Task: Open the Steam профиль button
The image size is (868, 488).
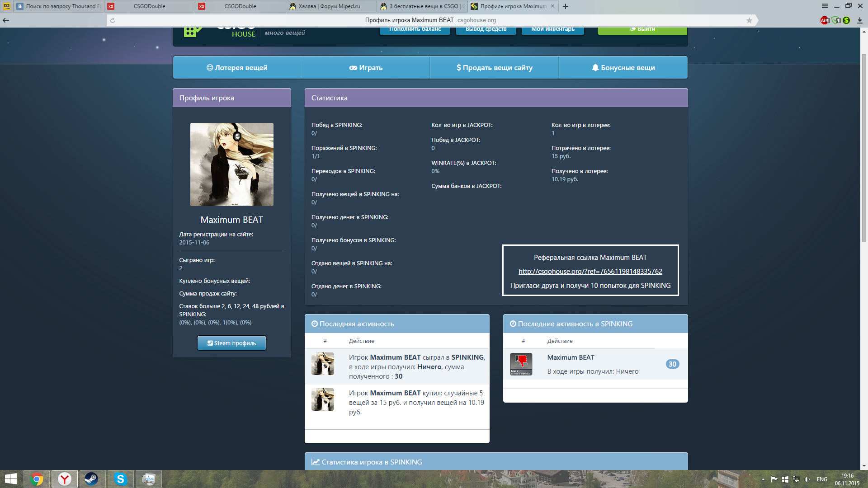Action: 231,343
